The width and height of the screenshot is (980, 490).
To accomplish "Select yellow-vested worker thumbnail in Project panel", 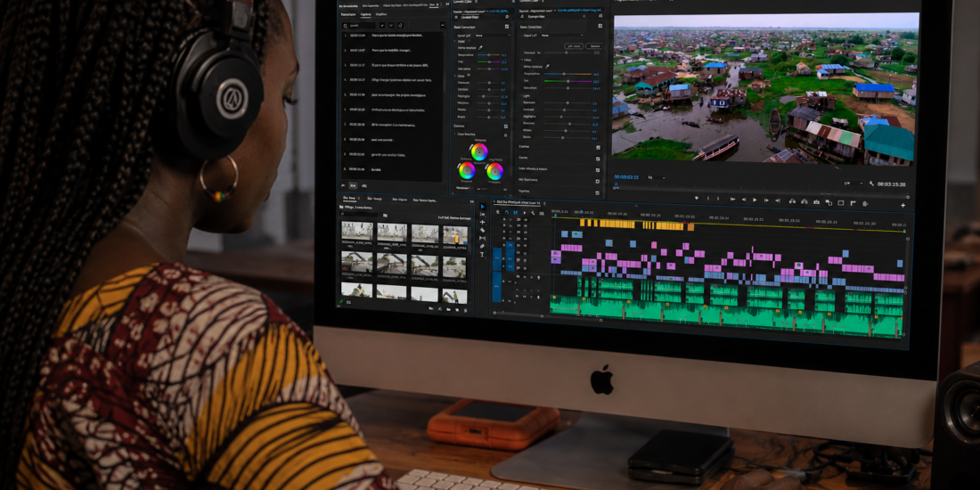I will click(455, 235).
